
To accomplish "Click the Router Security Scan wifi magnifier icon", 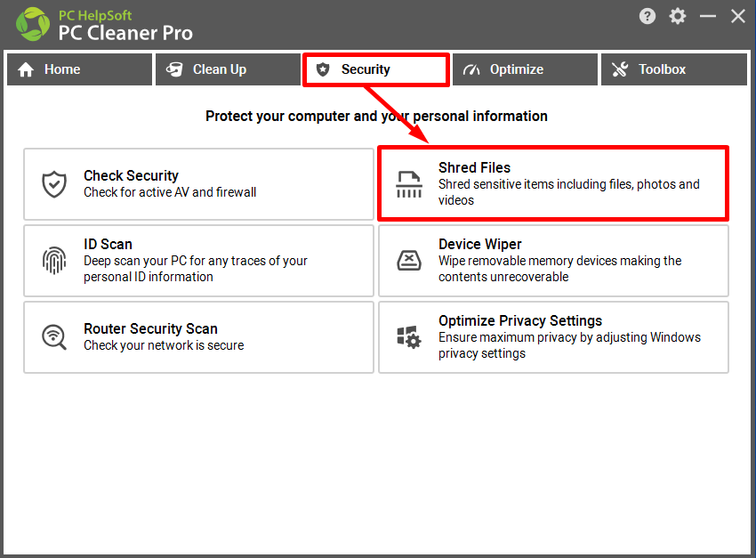I will 54,336.
